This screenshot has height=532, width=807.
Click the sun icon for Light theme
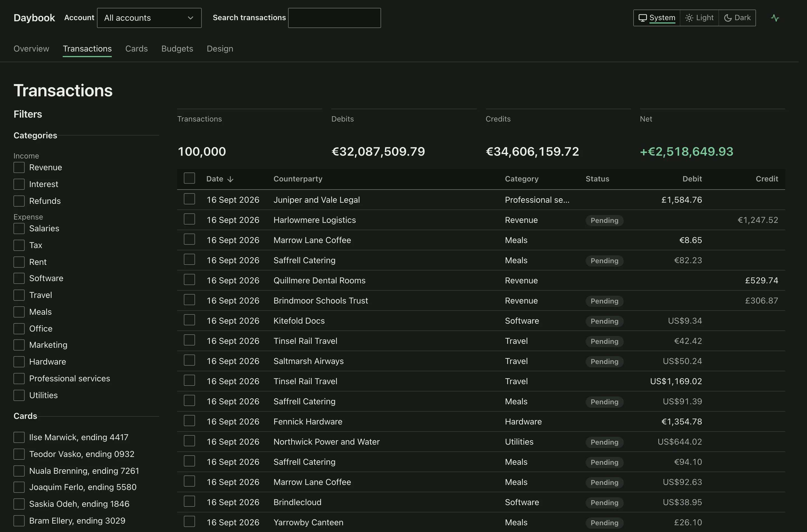[689, 18]
